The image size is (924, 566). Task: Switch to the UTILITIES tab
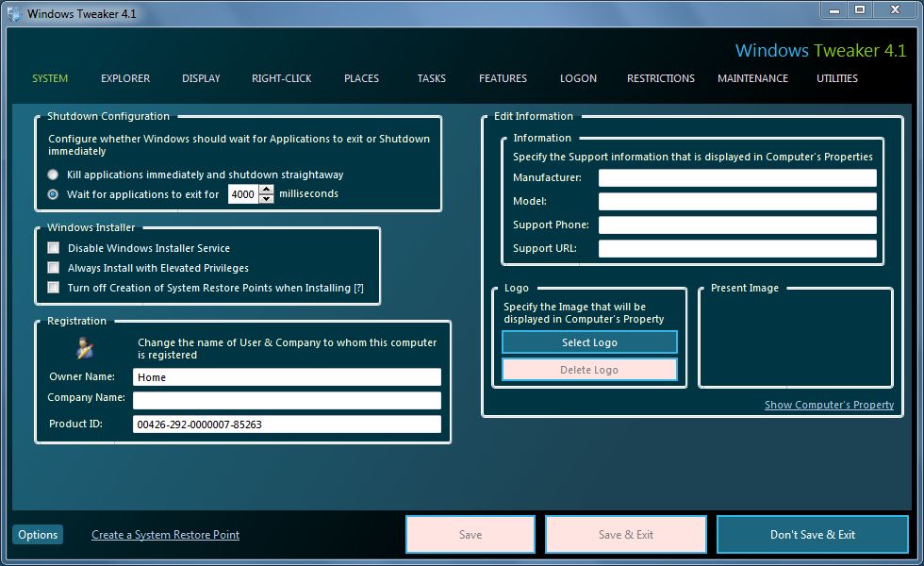837,78
